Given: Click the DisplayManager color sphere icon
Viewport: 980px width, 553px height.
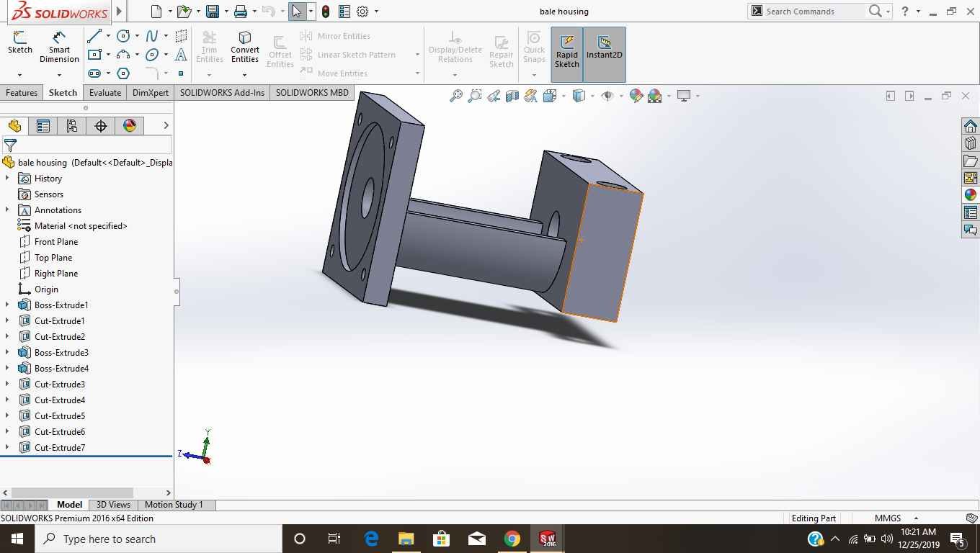Looking at the screenshot, I should coord(130,126).
